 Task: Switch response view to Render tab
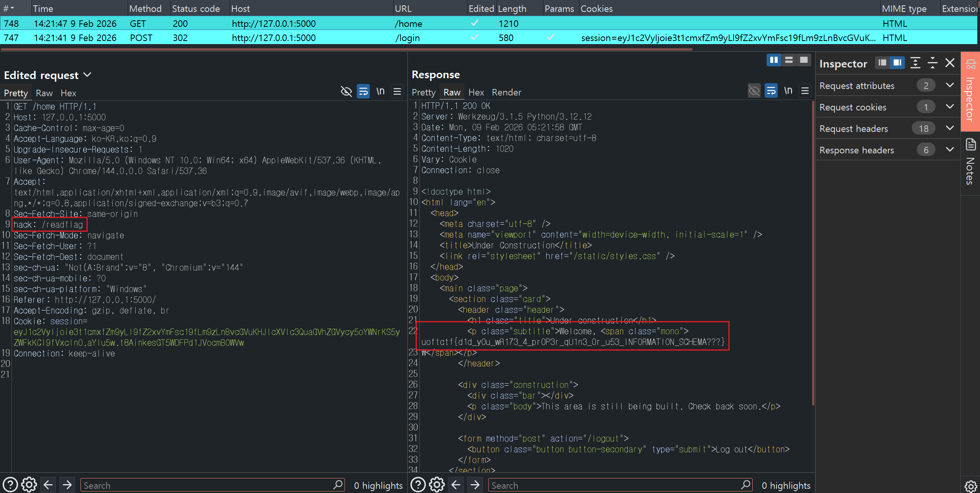coord(506,92)
